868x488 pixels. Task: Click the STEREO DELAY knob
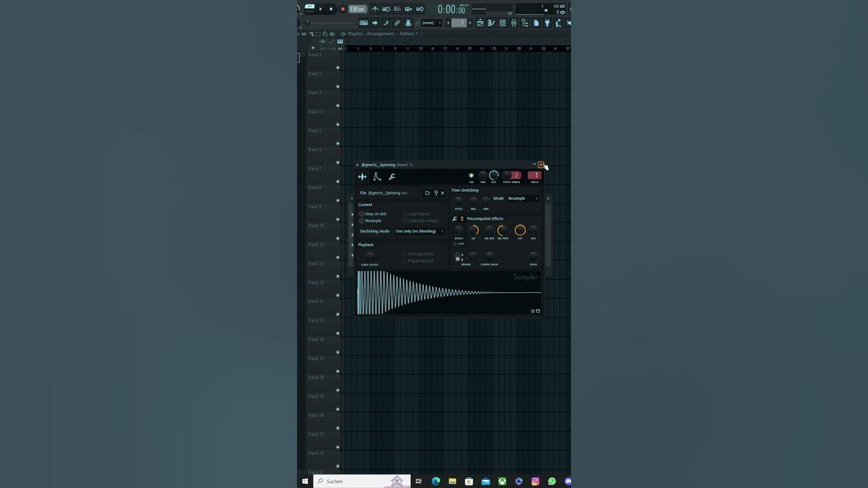coord(490,256)
